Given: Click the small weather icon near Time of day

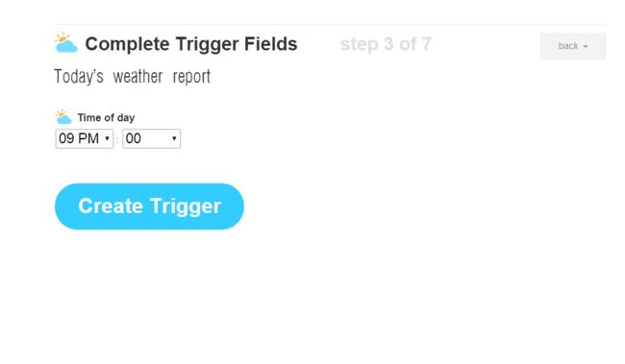Looking at the screenshot, I should coord(63,116).
